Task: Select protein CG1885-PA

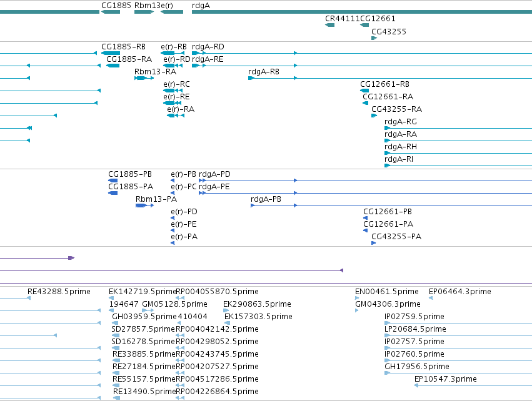Action: coord(131,187)
